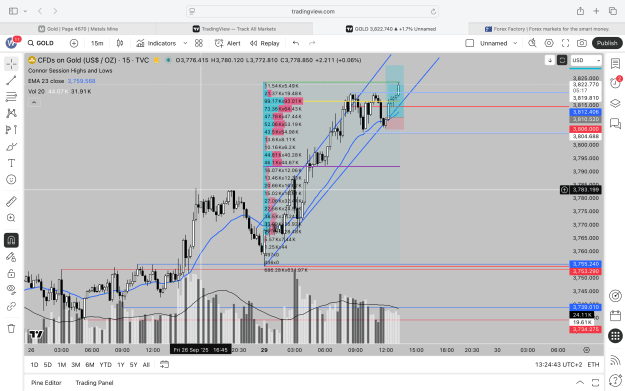Select the Text annotation tool
This screenshot has height=391, width=625.
pyautogui.click(x=11, y=163)
